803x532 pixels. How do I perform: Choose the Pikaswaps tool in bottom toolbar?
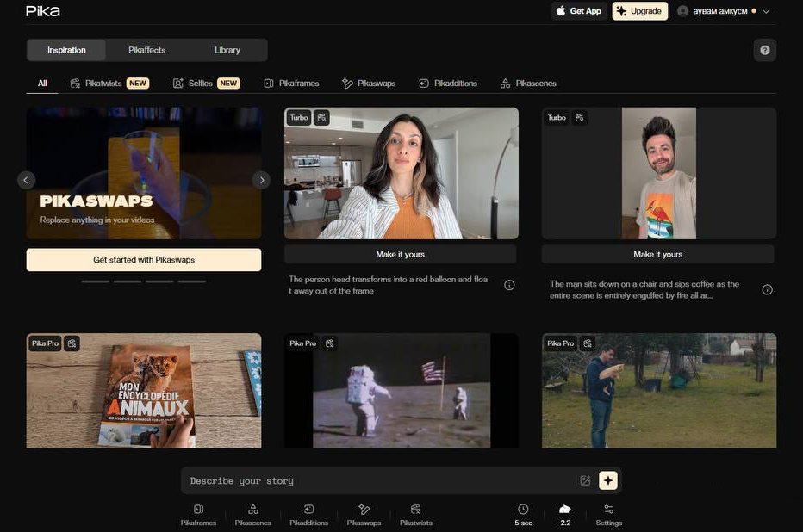364,510
